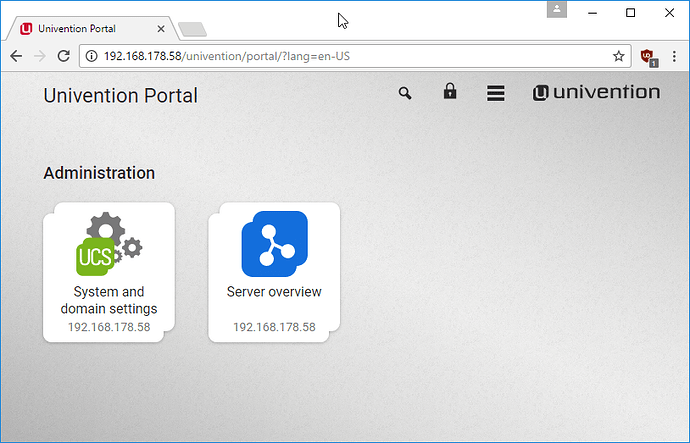Click the Administration section heading
The width and height of the screenshot is (690, 443).
click(99, 173)
